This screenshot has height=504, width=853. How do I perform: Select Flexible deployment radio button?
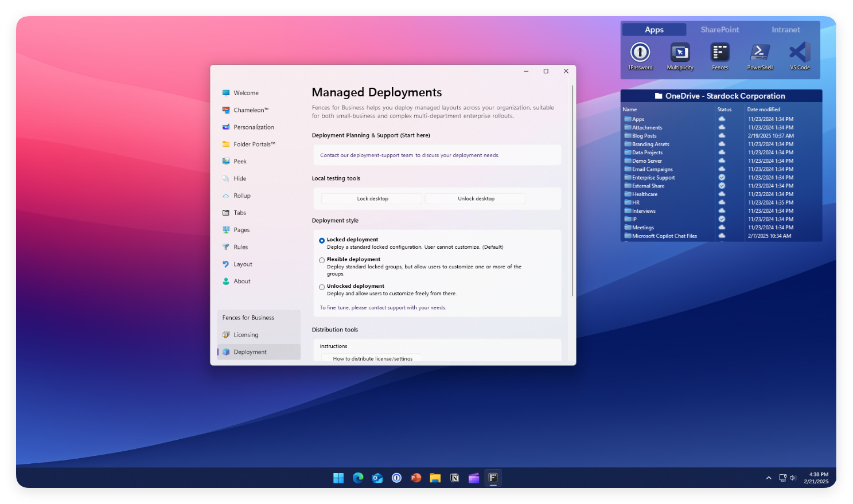[x=322, y=260]
